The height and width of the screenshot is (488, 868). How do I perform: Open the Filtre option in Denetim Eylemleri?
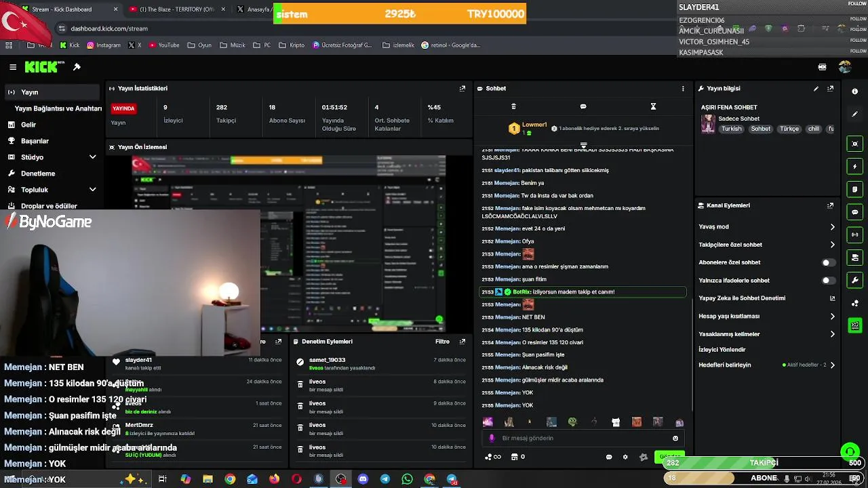pyautogui.click(x=442, y=342)
